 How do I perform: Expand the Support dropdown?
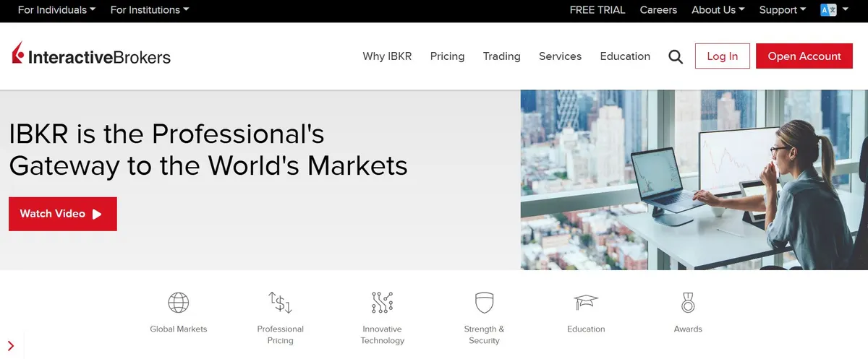[783, 10]
